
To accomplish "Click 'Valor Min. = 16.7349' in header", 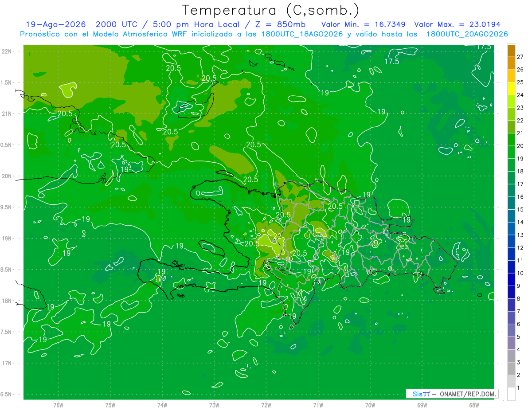I will click(363, 24).
